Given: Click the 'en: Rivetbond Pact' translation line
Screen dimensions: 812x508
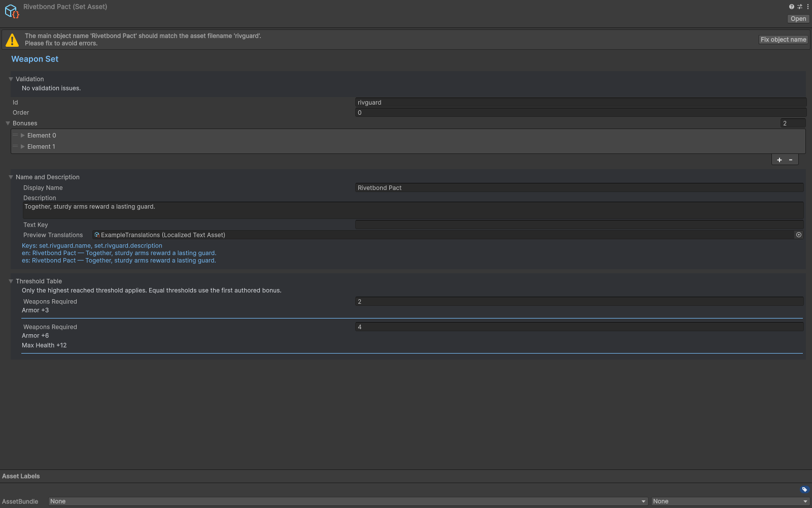Looking at the screenshot, I should click(119, 253).
